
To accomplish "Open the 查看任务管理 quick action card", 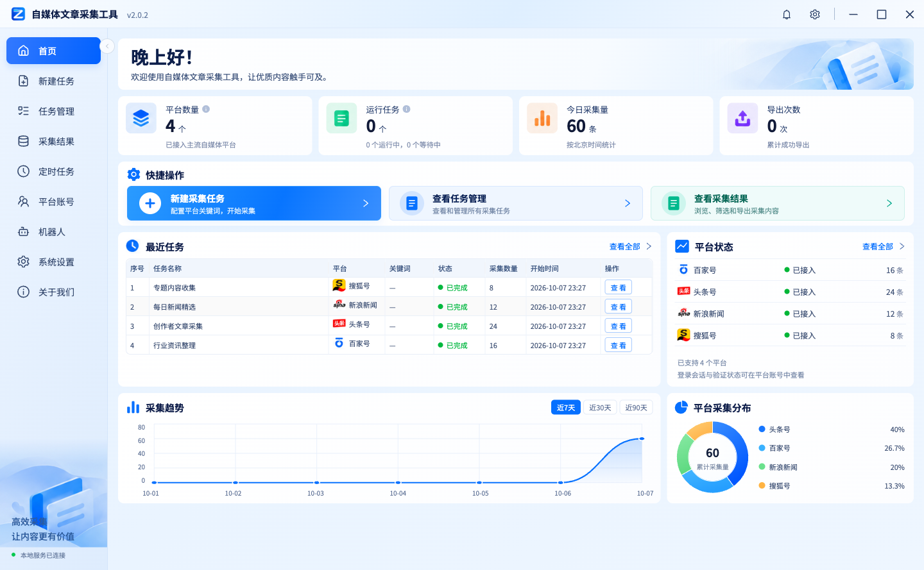I will (x=516, y=203).
